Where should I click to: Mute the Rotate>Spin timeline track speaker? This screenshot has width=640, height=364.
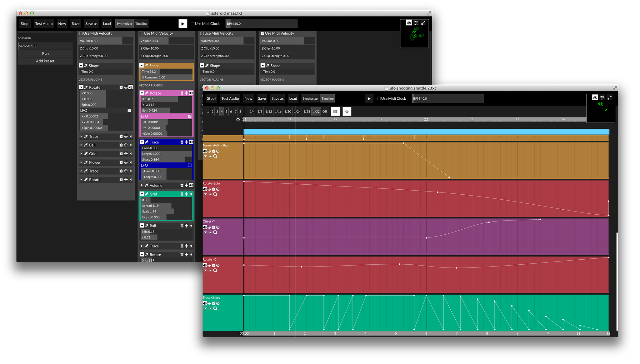(205, 189)
